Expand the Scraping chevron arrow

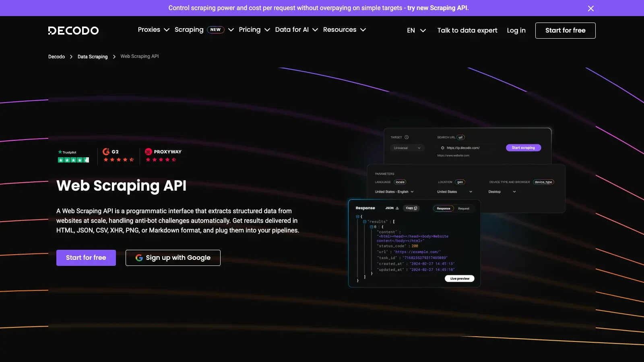tap(231, 30)
